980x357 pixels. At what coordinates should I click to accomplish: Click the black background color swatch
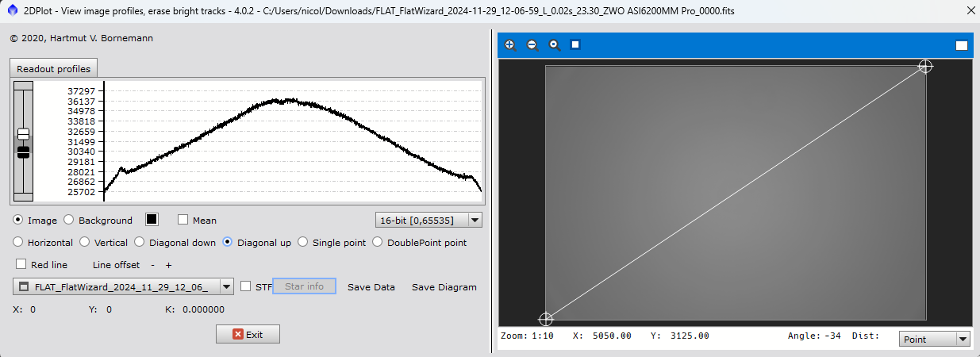[x=152, y=219]
